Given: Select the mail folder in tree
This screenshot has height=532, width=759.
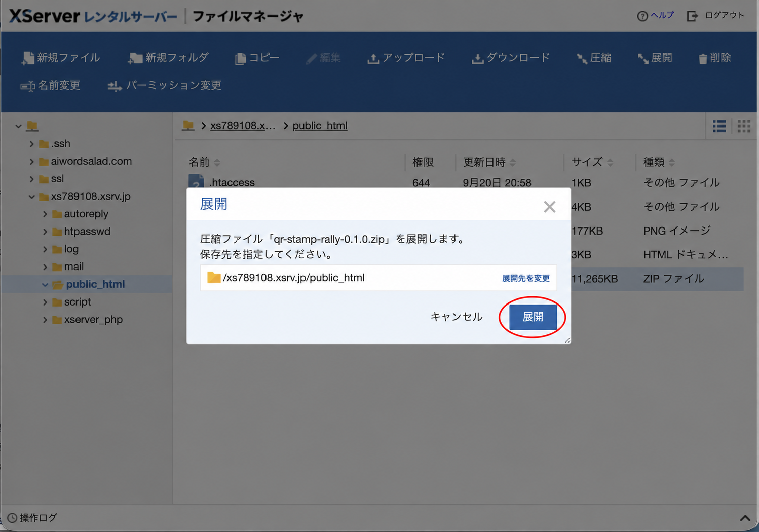Looking at the screenshot, I should pyautogui.click(x=68, y=267).
